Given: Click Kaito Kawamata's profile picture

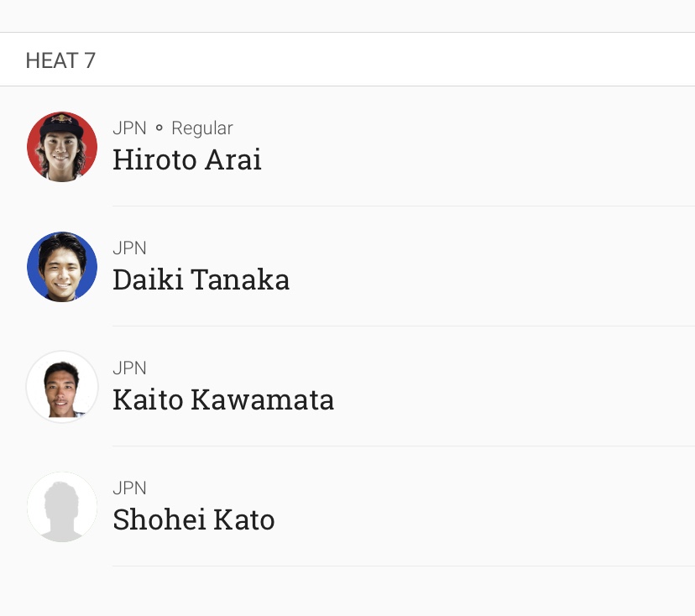Looking at the screenshot, I should (x=62, y=387).
